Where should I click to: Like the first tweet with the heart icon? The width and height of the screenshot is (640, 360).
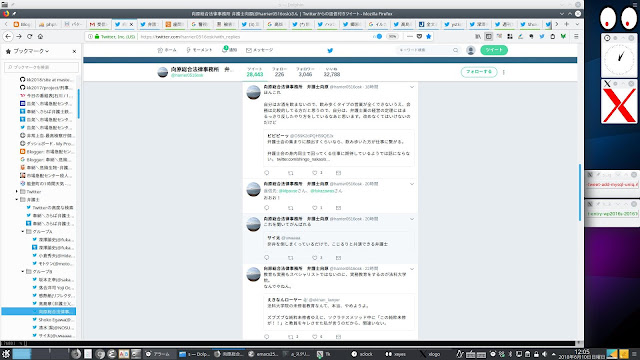[x=315, y=173]
